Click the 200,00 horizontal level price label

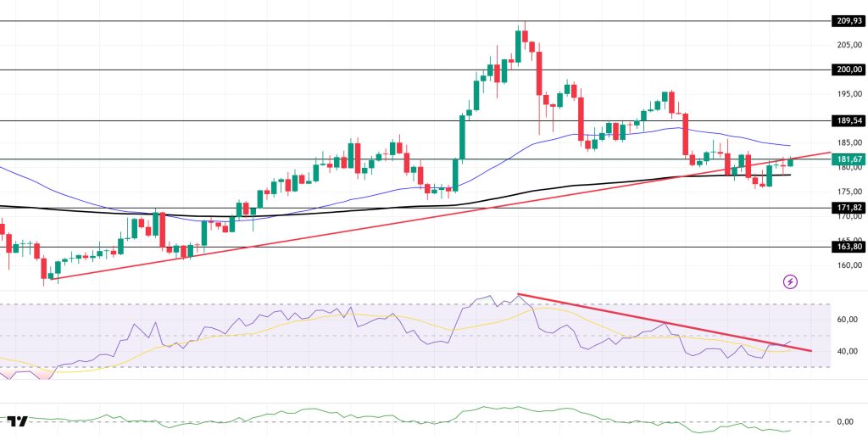point(848,70)
